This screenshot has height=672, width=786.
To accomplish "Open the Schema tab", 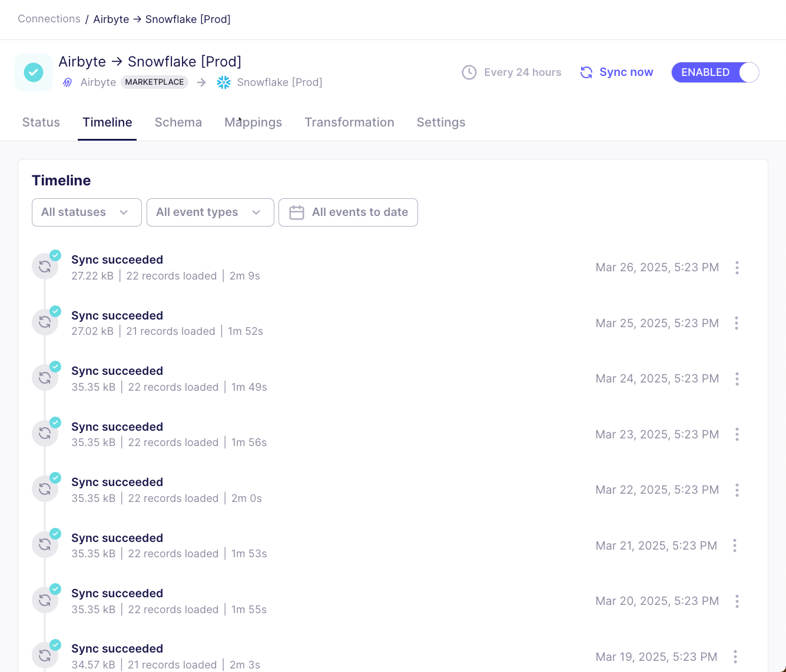I will 178,122.
